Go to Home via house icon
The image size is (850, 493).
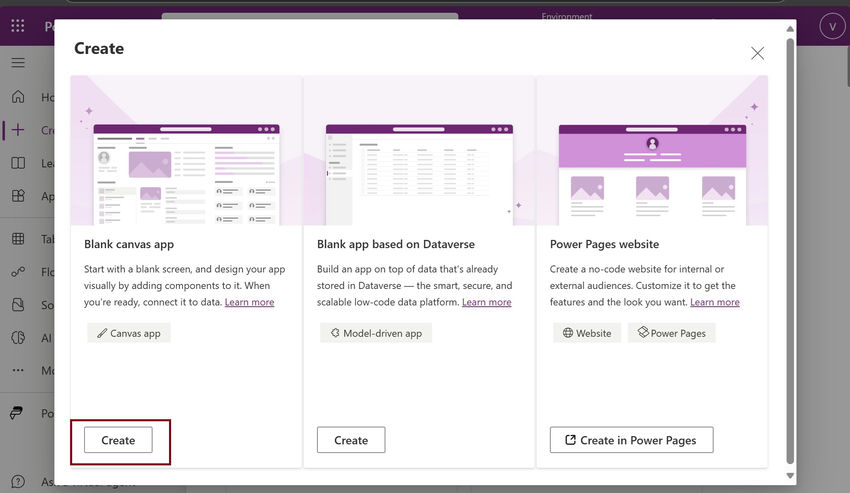[x=18, y=97]
